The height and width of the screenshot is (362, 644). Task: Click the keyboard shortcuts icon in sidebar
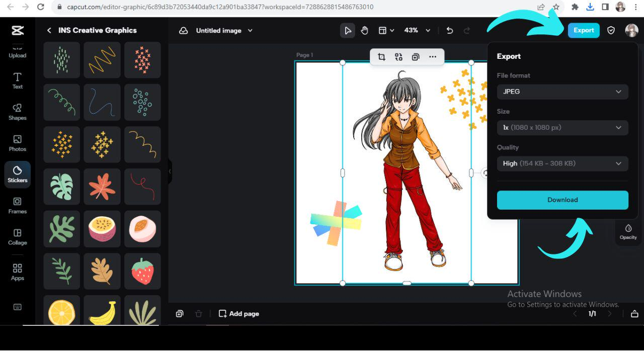coord(18,307)
